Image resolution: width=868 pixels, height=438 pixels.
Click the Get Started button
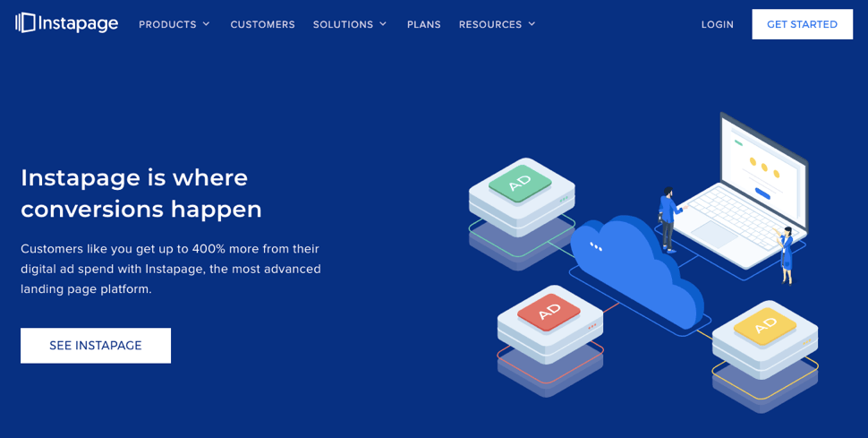click(x=802, y=24)
